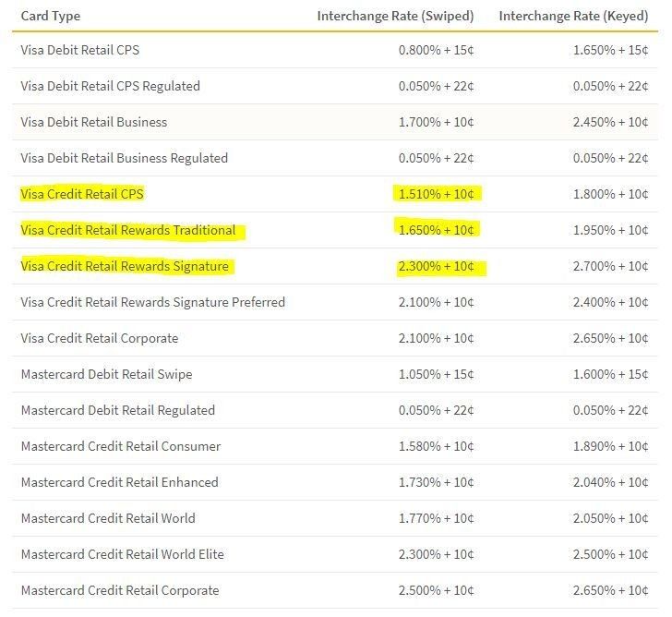Select the Visa Debit Retail CPS row

(335, 50)
